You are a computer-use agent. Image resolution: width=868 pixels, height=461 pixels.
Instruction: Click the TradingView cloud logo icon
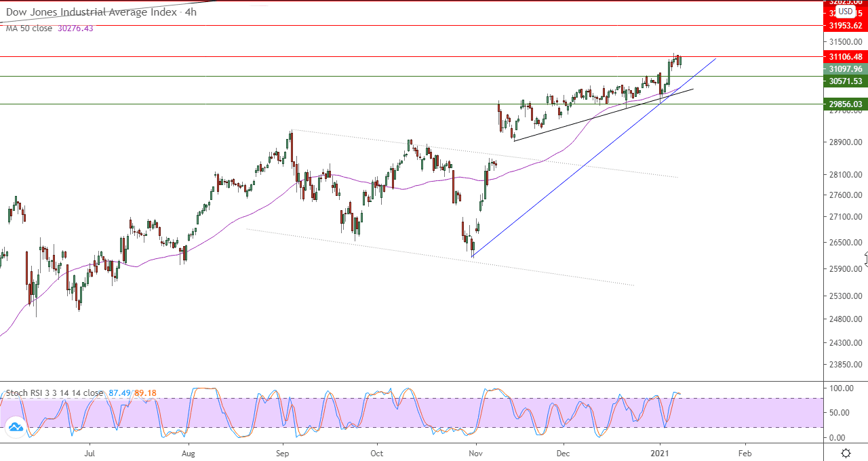[15, 427]
